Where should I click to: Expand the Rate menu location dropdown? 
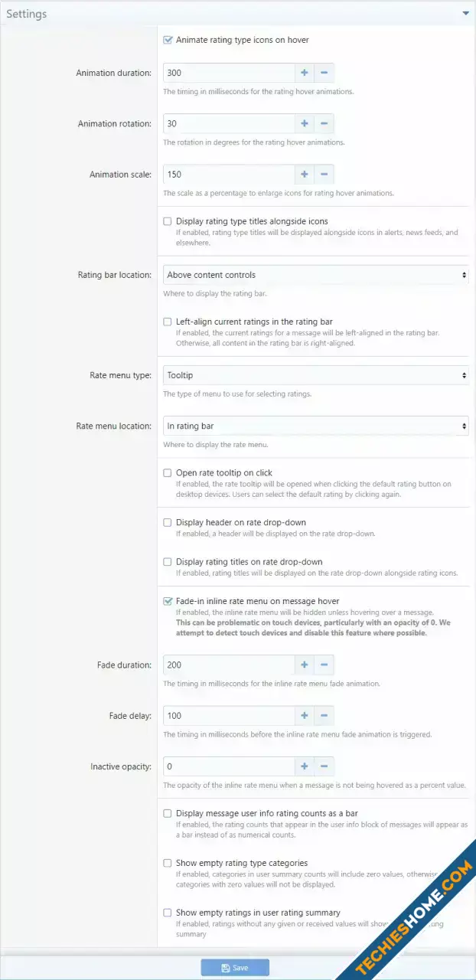click(316, 426)
